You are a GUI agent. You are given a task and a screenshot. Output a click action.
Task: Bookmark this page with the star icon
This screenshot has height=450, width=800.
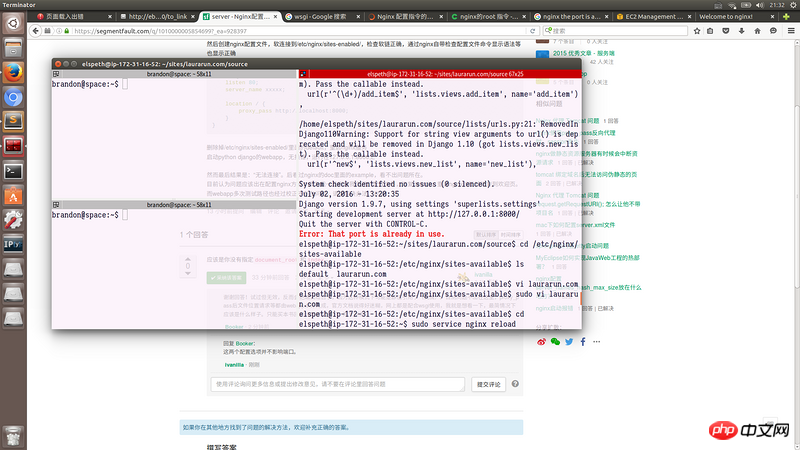pyautogui.click(x=697, y=31)
